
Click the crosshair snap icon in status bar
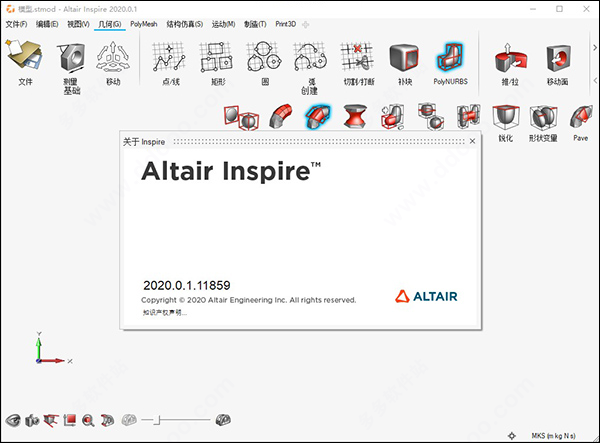point(512,435)
